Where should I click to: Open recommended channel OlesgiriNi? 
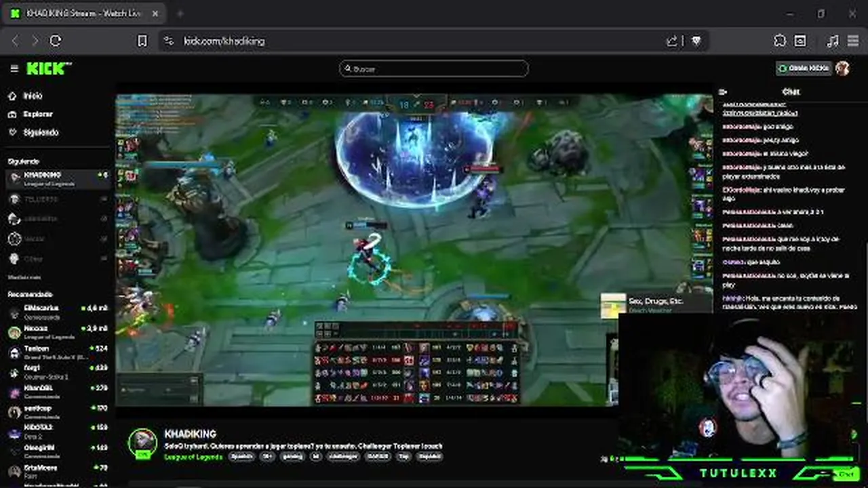pyautogui.click(x=57, y=451)
